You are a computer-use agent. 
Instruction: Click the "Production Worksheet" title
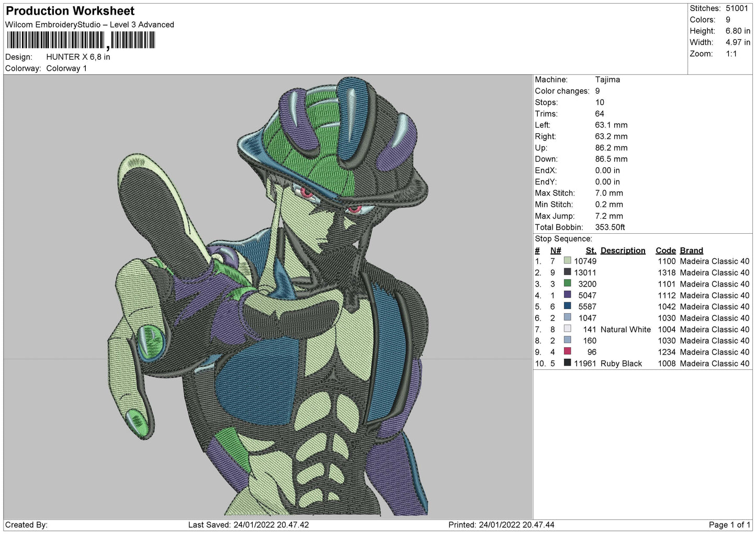coord(70,11)
